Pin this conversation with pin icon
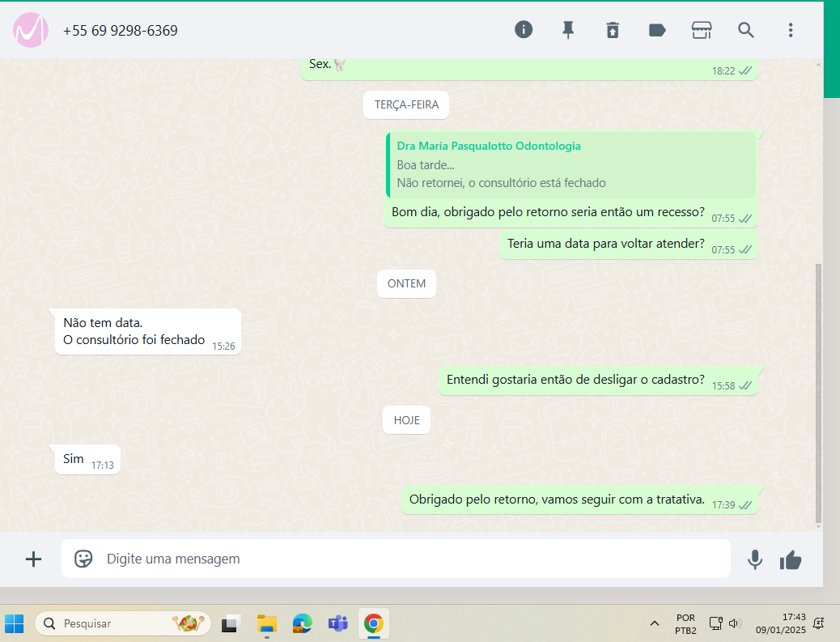840x642 pixels. point(568,30)
